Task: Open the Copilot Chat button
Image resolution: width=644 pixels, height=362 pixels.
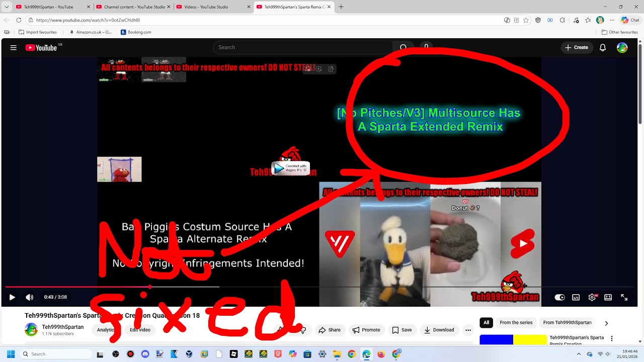Action: [x=630, y=20]
